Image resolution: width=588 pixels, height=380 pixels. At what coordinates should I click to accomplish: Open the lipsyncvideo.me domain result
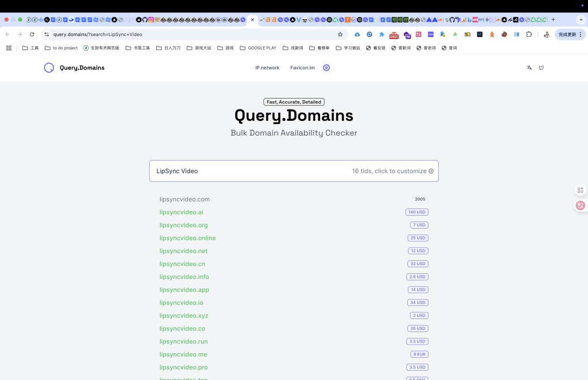click(183, 354)
